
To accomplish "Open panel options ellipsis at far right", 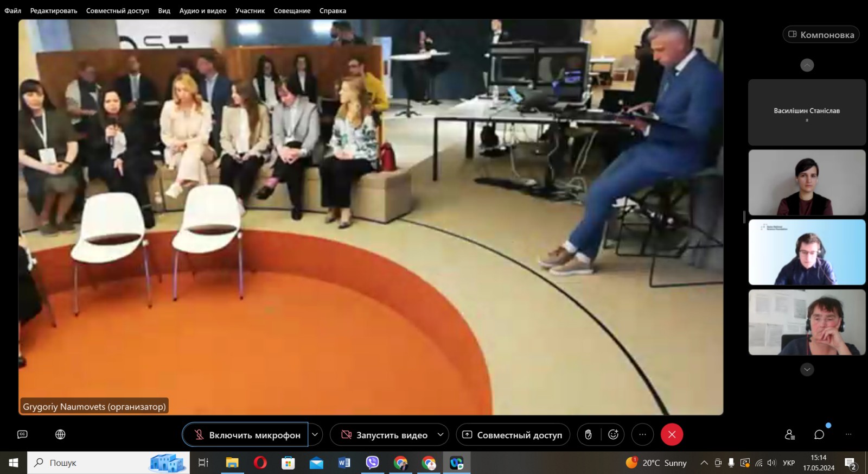I will pos(848,434).
